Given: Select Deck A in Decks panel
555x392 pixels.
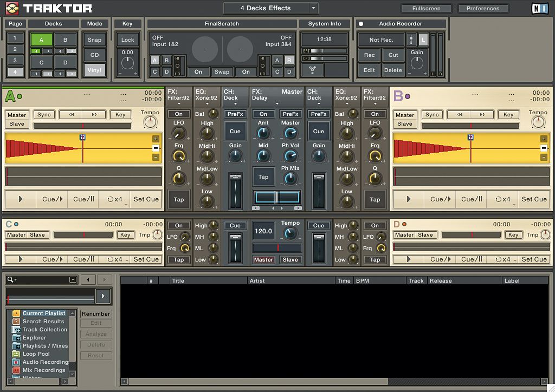Looking at the screenshot, I should [41, 40].
